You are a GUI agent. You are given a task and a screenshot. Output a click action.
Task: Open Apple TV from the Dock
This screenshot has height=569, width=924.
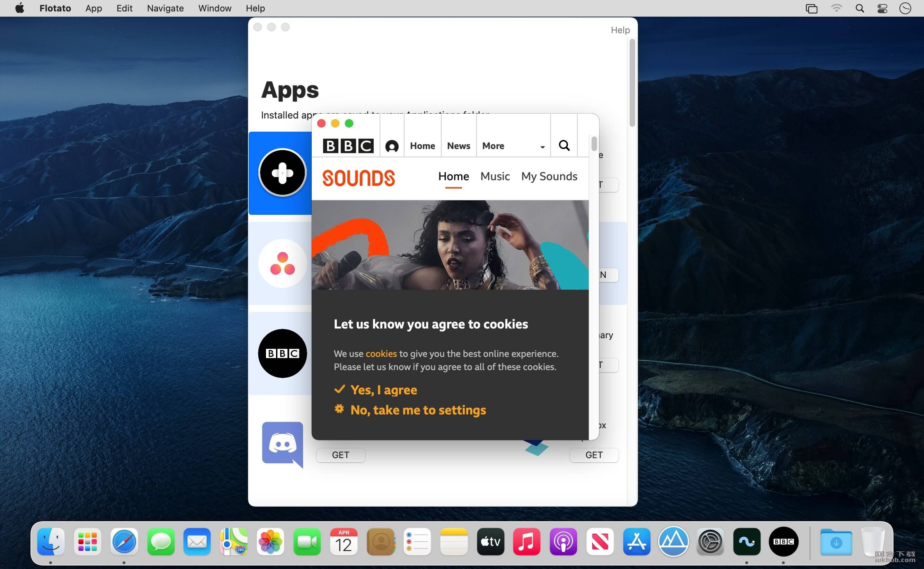(x=490, y=542)
